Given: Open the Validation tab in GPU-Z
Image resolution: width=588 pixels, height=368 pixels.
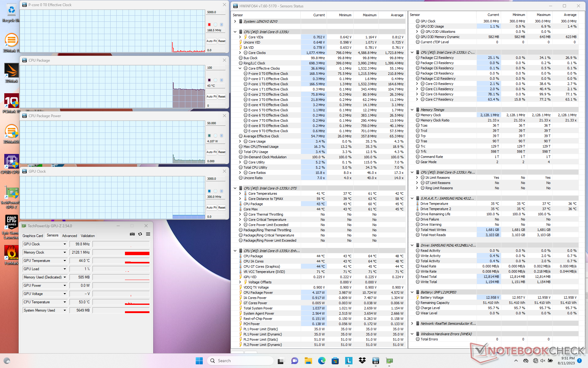Looking at the screenshot, I should (88, 236).
